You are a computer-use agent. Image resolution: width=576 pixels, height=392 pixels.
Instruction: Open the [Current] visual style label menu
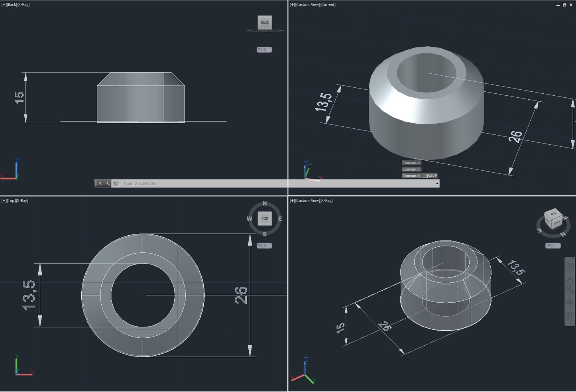(328, 5)
